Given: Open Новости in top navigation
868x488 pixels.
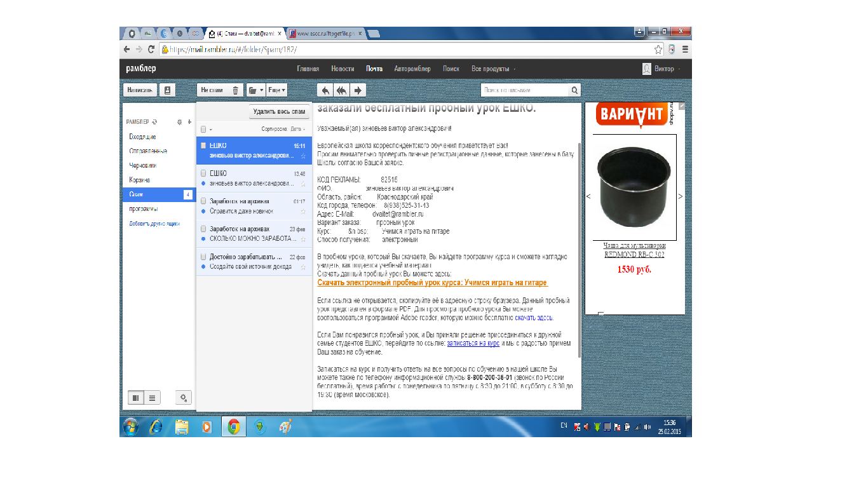Looking at the screenshot, I should tap(342, 69).
